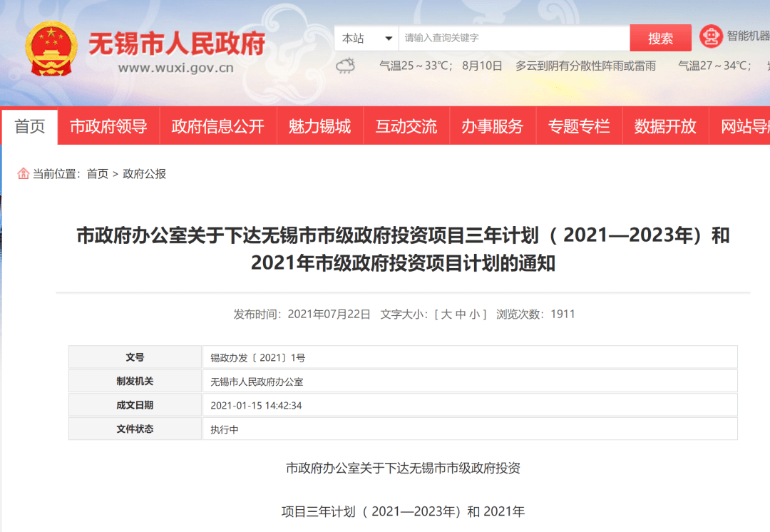This screenshot has width=770, height=532.
Task: Click the home icon in breadcrumb
Action: click(23, 173)
